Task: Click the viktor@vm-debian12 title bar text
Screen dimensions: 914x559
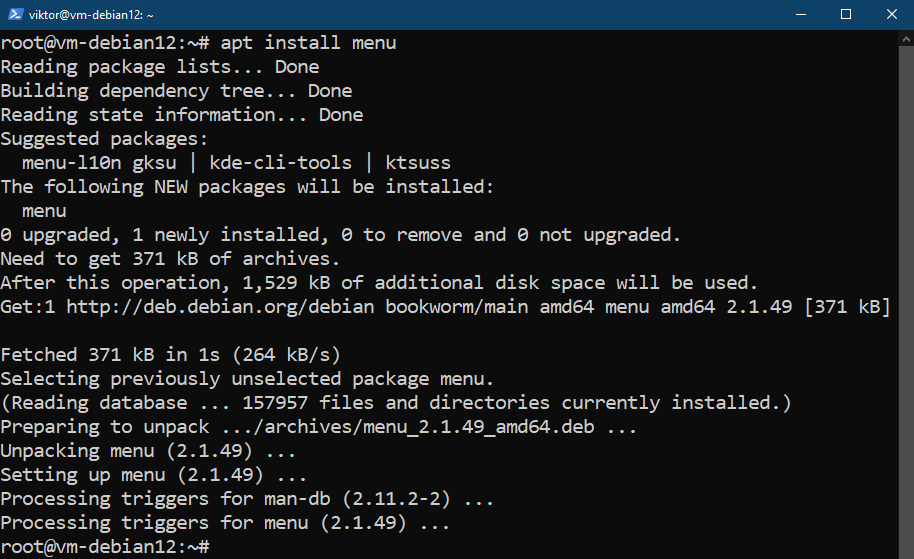Action: (91, 15)
